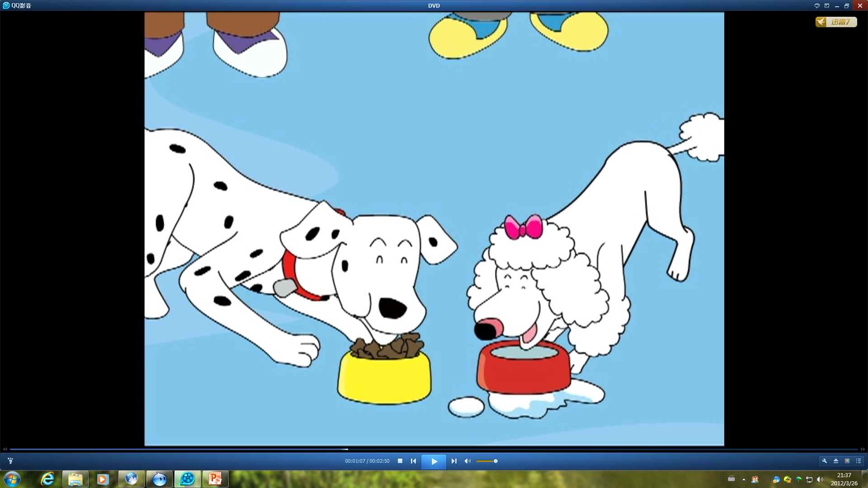
Task: Open the color picture adjustment icon
Action: [847, 461]
